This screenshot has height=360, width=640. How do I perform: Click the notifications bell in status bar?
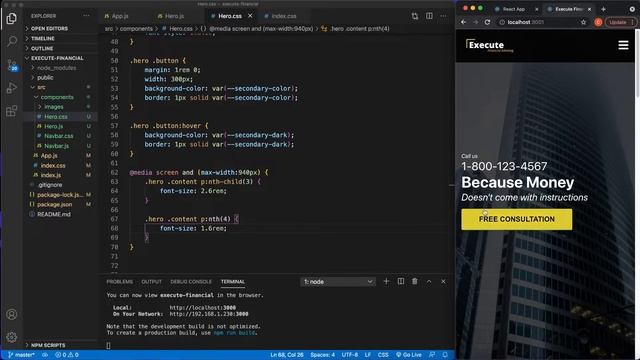point(445,355)
